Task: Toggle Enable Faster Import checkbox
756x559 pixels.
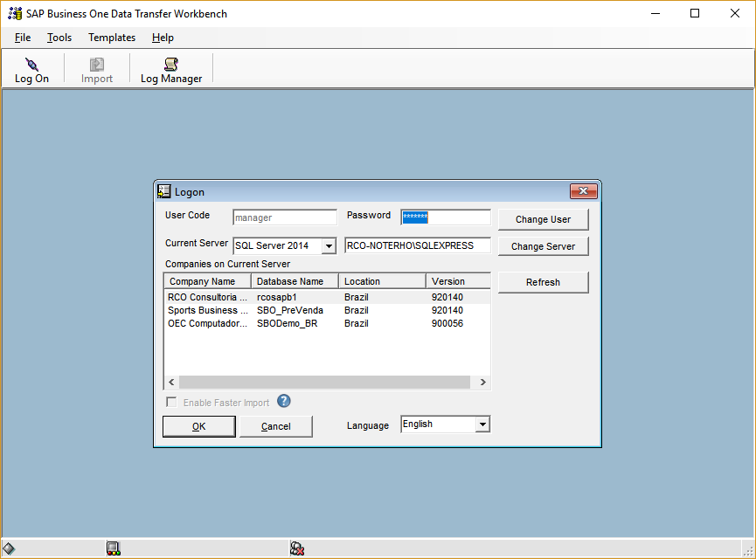Action: coord(171,402)
